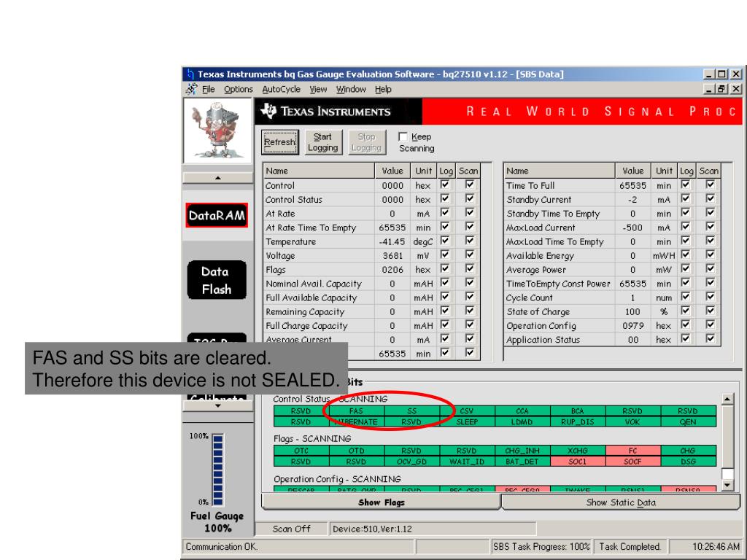The image size is (747, 560).
Task: Click Remaining Capacity row name
Action: tap(305, 312)
